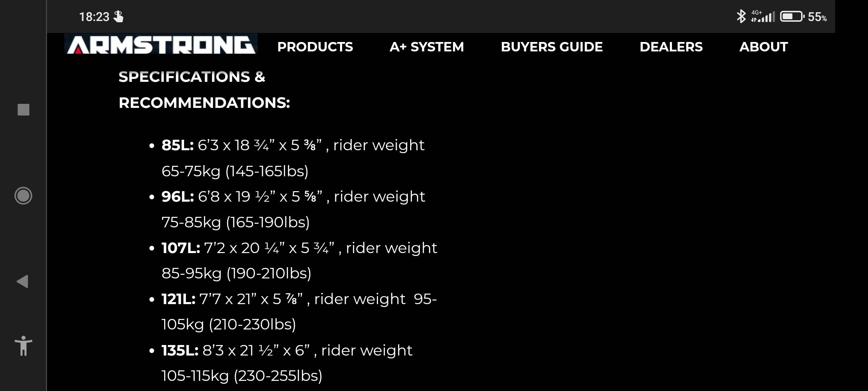The width and height of the screenshot is (868, 391).
Task: Open the accessibility shortcut icon
Action: [24, 346]
